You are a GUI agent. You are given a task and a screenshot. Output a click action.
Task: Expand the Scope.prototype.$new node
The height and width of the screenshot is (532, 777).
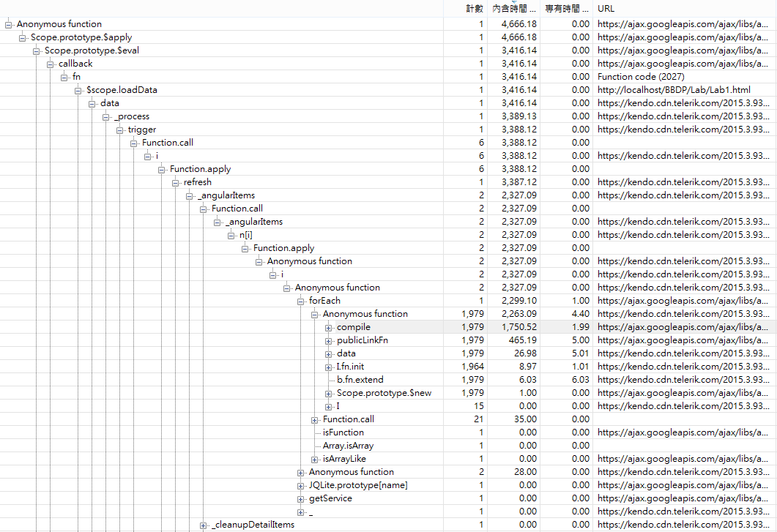tap(328, 394)
